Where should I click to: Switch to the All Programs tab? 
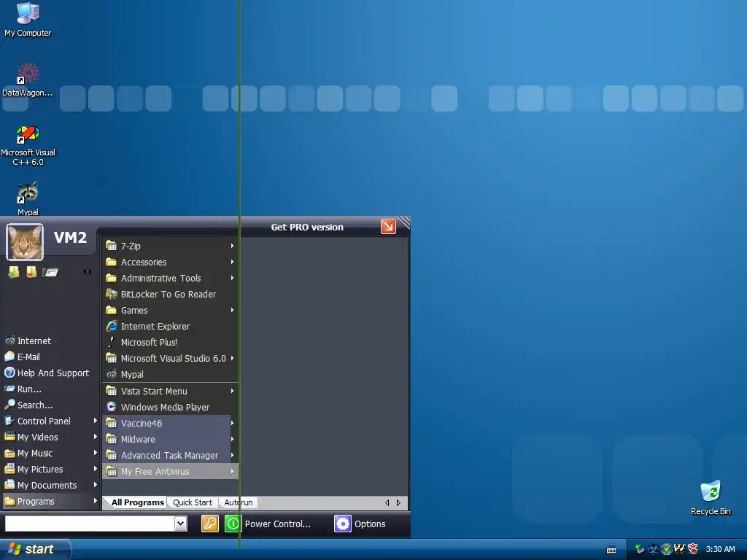[x=138, y=502]
